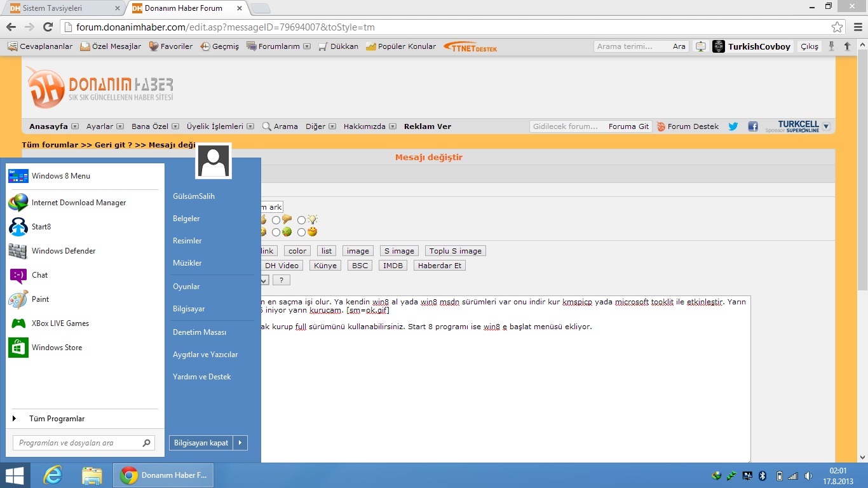Click the Toplu S image button

click(x=456, y=251)
